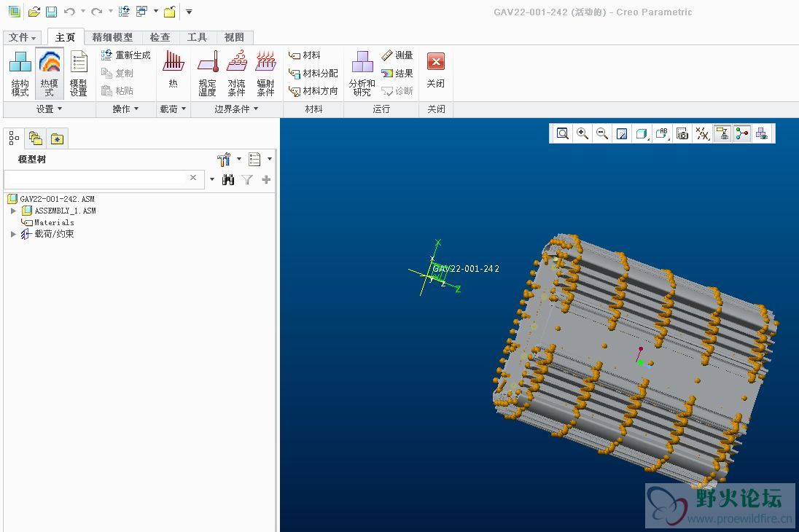Screen dimensions: 799x532
Task: Expand 载荷/约束 tree node
Action: (x=14, y=234)
